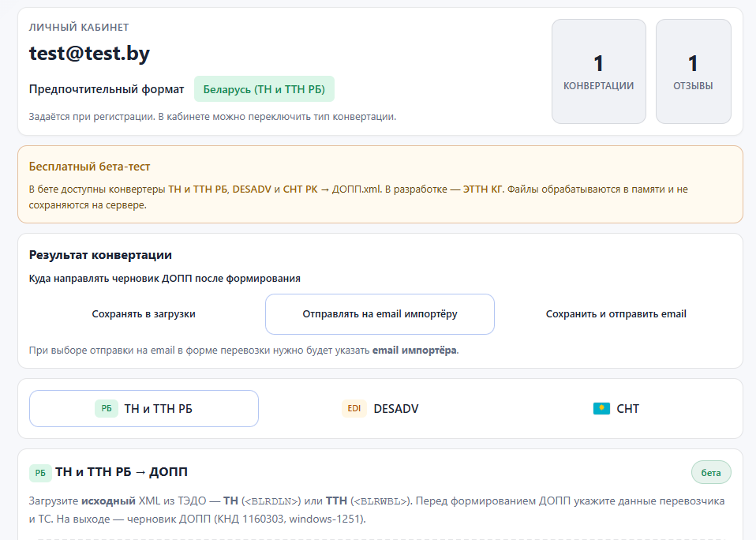This screenshot has width=756, height=540.
Task: Select Отправлять на email импортёру option
Action: (x=380, y=314)
